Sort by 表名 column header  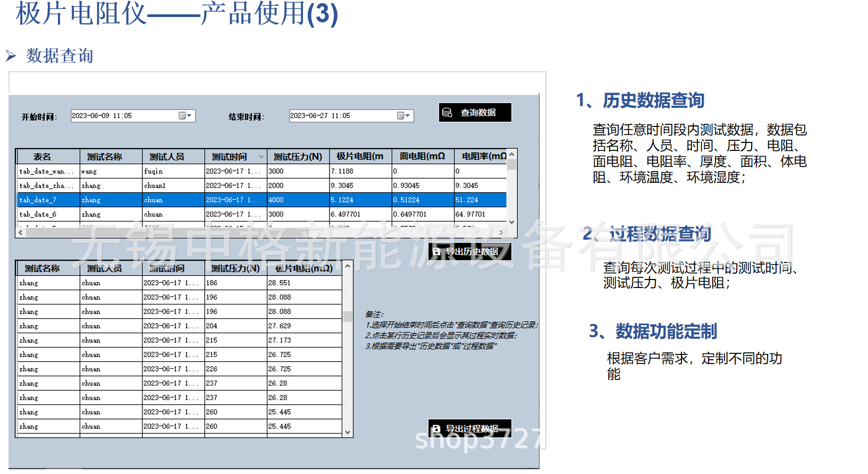coord(48,157)
